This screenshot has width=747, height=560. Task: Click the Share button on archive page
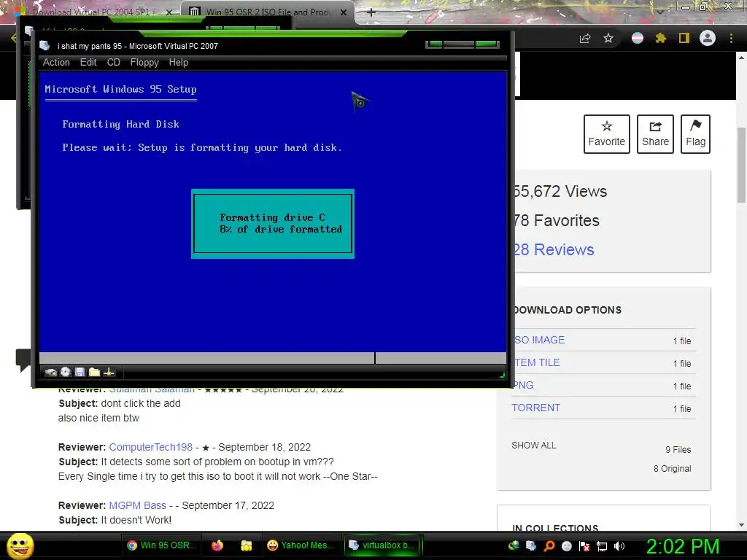pyautogui.click(x=655, y=134)
